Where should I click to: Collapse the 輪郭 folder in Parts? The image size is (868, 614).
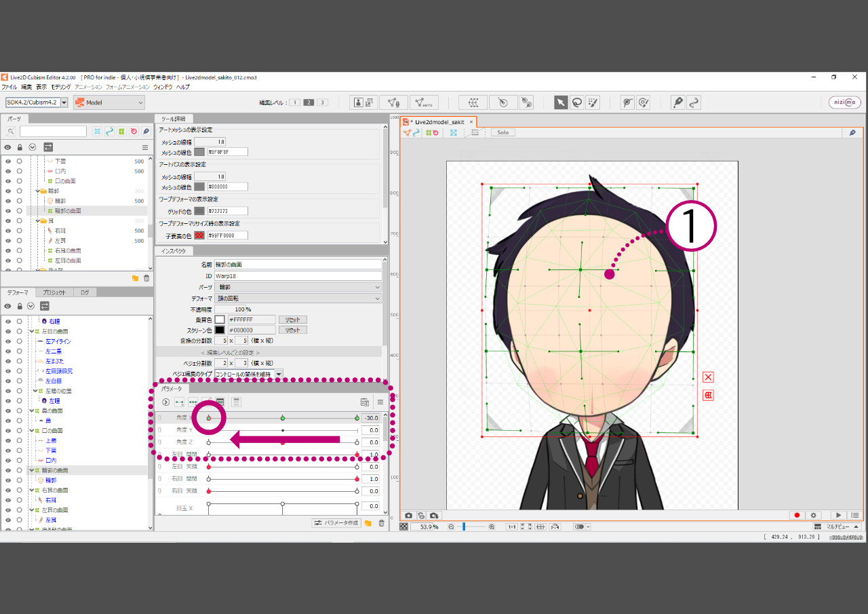[38, 191]
